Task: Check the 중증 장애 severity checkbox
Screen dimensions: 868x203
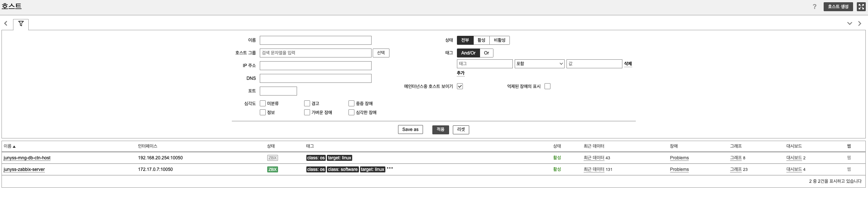Action: [x=351, y=103]
